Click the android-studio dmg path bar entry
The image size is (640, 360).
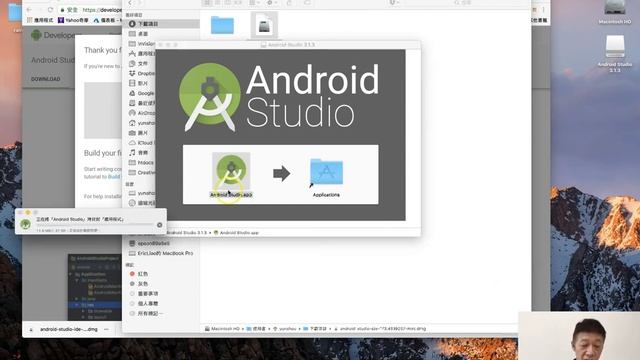click(380, 329)
